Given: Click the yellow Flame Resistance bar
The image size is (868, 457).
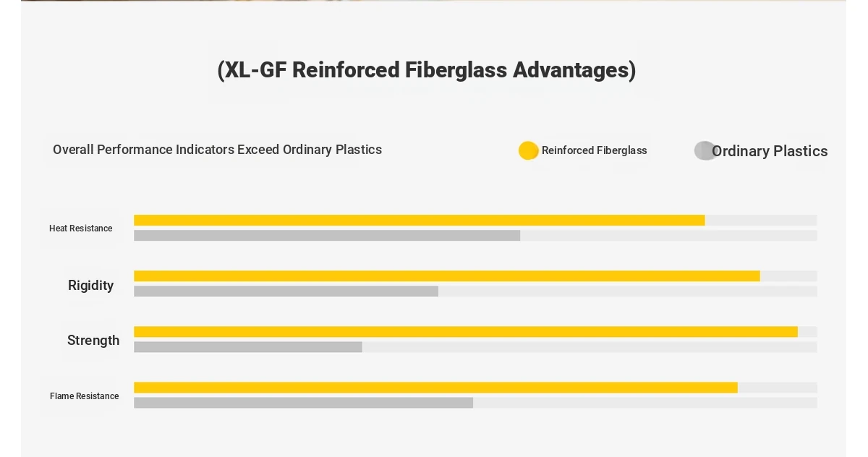Looking at the screenshot, I should point(435,388).
